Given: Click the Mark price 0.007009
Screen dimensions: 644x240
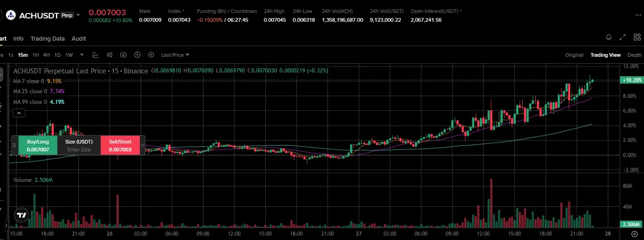Looking at the screenshot, I should [x=150, y=20].
